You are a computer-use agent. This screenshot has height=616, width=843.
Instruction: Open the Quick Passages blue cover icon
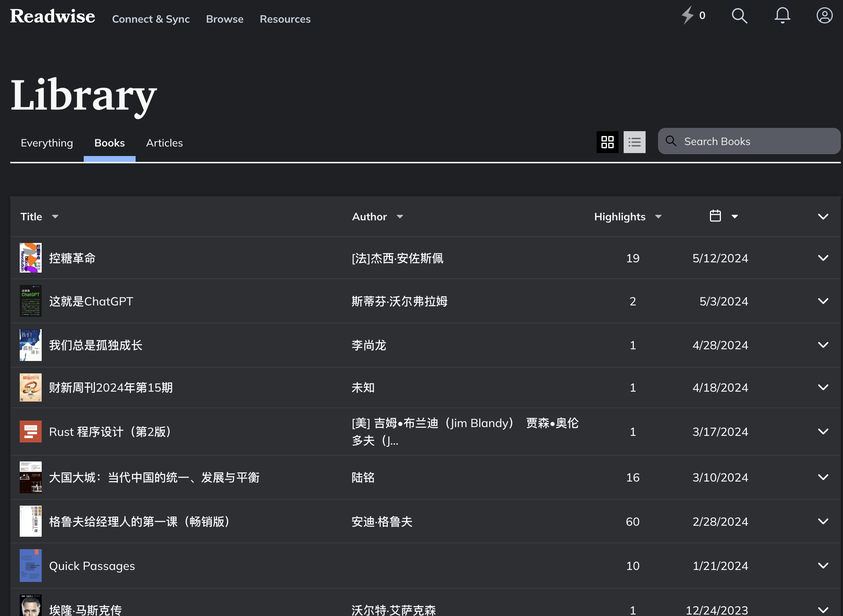(31, 566)
